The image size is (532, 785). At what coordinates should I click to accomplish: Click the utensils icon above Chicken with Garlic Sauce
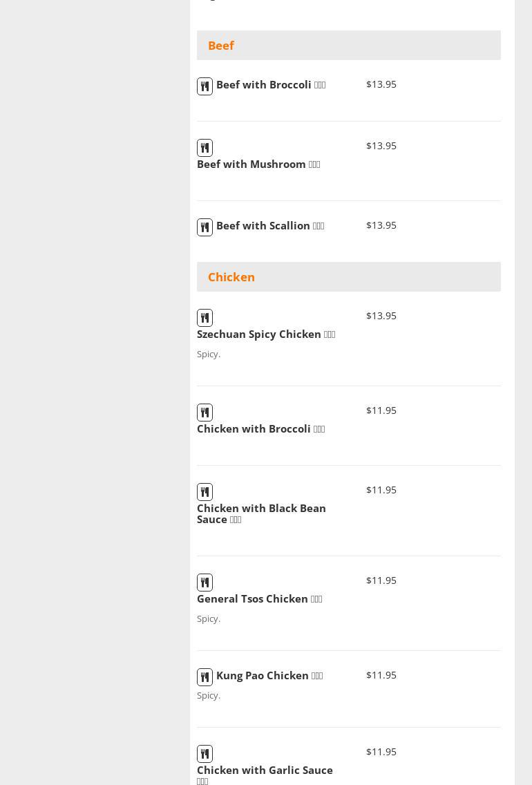205,754
